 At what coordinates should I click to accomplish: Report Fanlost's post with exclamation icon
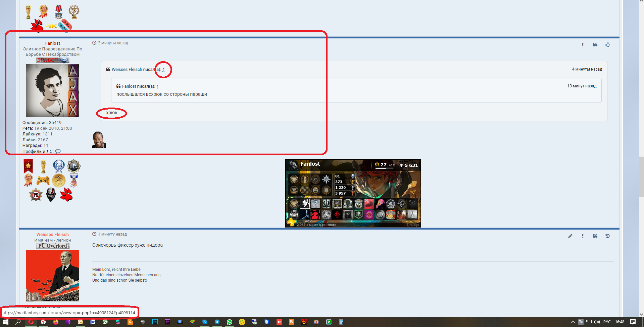pyautogui.click(x=583, y=45)
